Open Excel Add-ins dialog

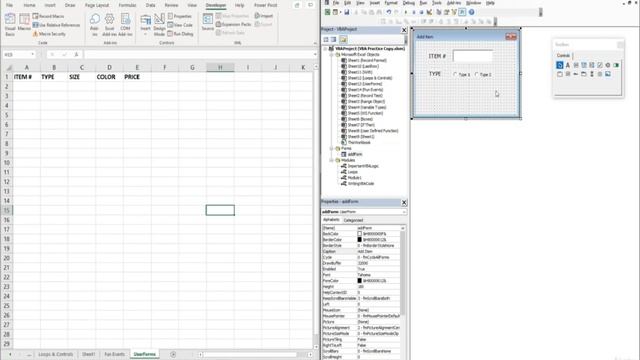pos(109,24)
